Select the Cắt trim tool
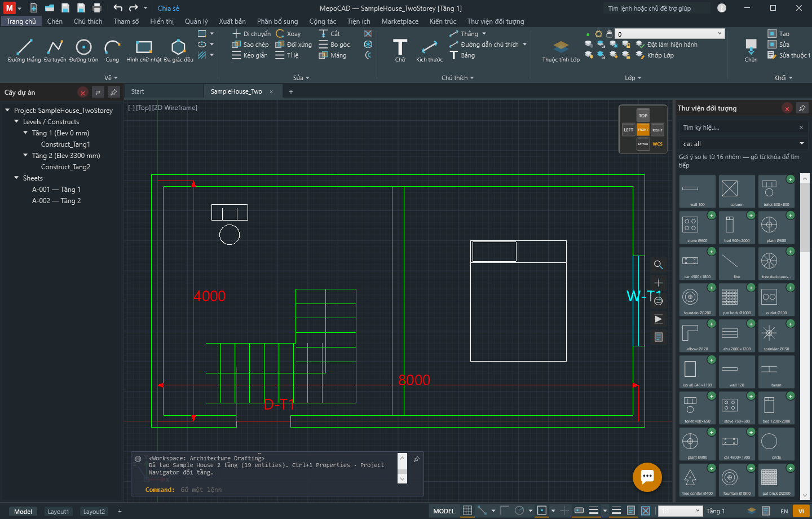 pyautogui.click(x=329, y=34)
